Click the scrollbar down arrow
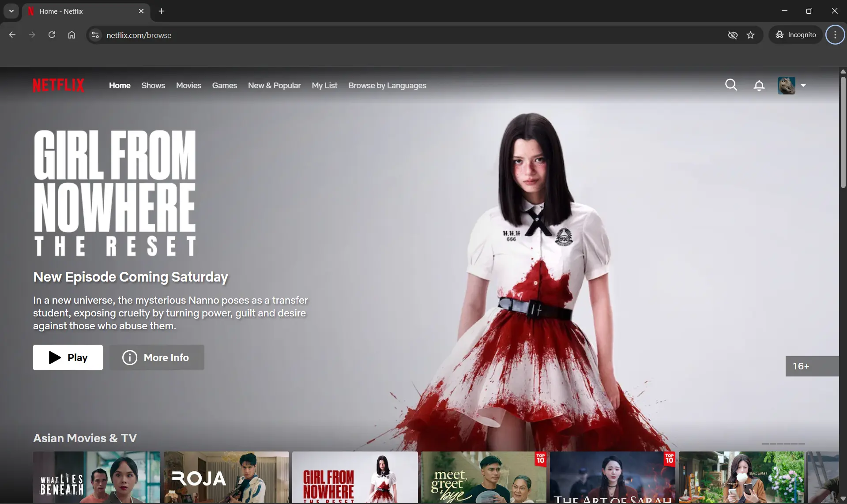Image resolution: width=847 pixels, height=504 pixels. pos(843,499)
